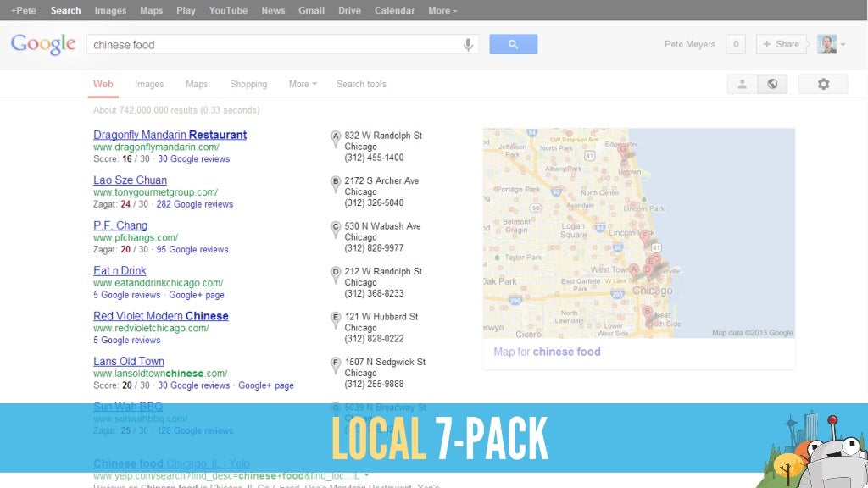
Task: Open Eat n Drink Google+ page link
Action: point(197,295)
